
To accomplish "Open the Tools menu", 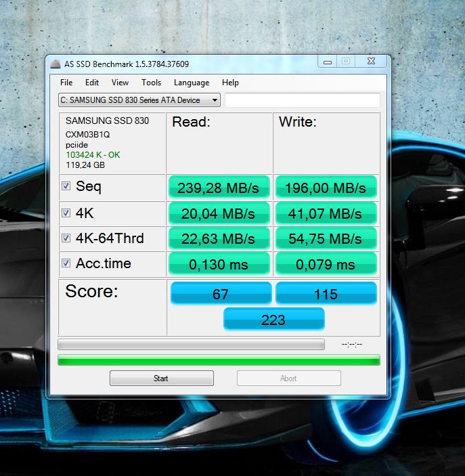I will point(151,83).
